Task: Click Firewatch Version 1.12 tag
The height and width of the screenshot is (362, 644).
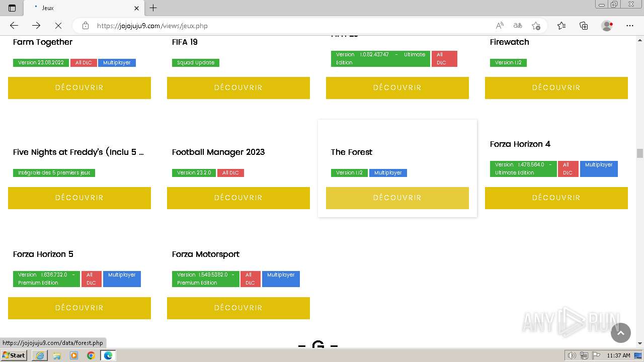Action: click(x=508, y=63)
